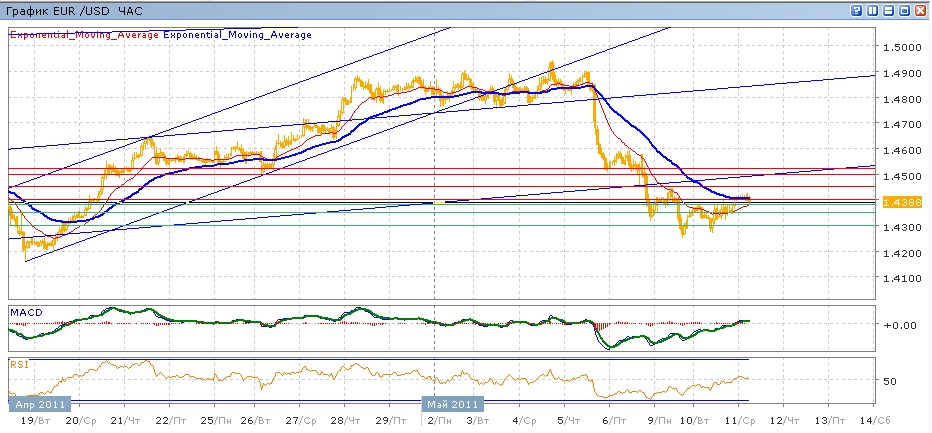
Task: Select the blue Exponential_Moving_Average legend label
Action: tap(237, 35)
